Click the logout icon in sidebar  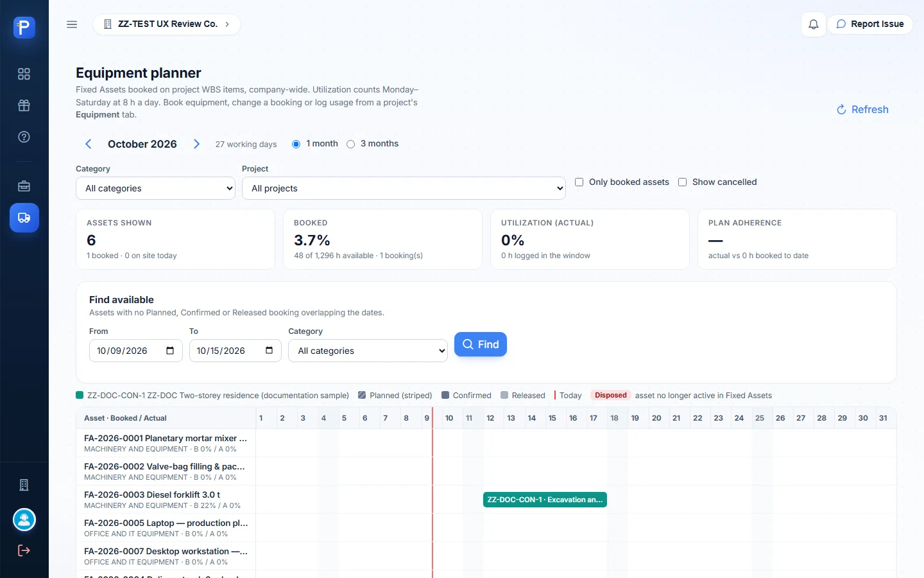point(24,550)
